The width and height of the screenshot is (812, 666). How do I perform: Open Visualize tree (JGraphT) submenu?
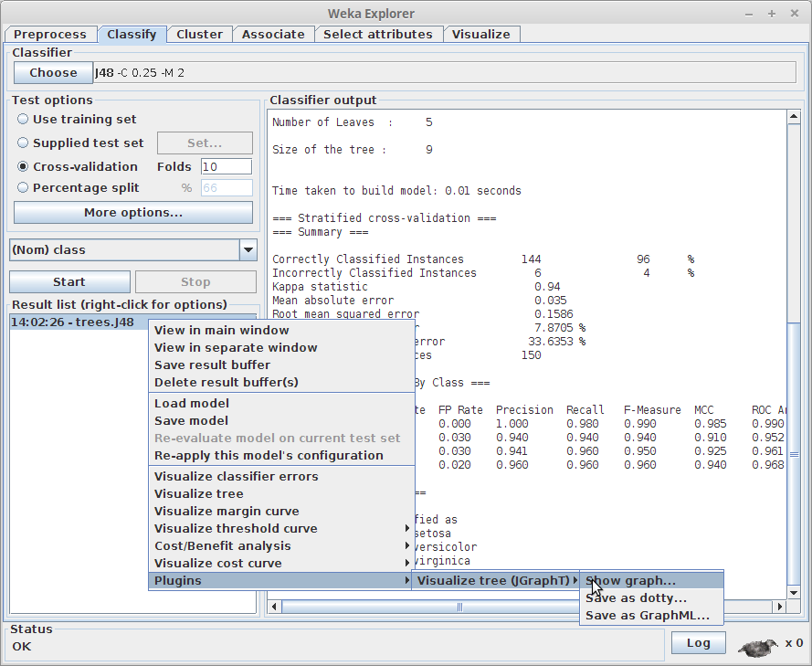point(496,580)
